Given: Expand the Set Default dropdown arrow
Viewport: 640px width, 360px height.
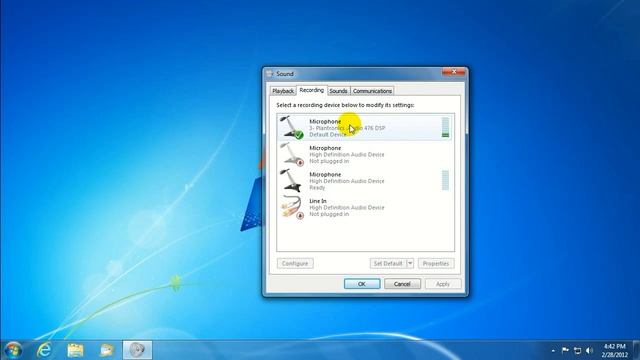Looking at the screenshot, I should coord(410,264).
